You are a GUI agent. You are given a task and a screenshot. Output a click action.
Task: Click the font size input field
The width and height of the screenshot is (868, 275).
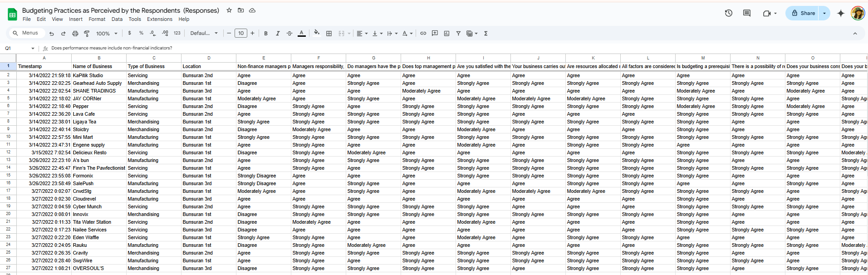tap(241, 34)
